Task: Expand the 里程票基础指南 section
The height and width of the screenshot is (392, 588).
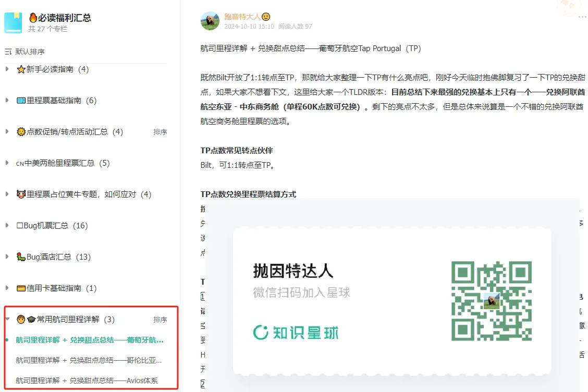Action: (x=7, y=100)
